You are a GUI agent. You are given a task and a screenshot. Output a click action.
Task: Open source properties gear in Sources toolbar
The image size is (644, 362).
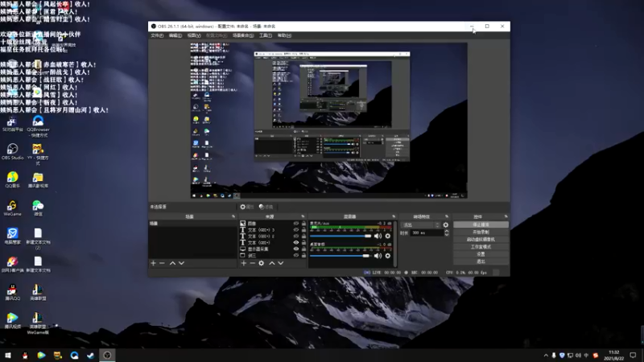click(x=261, y=263)
